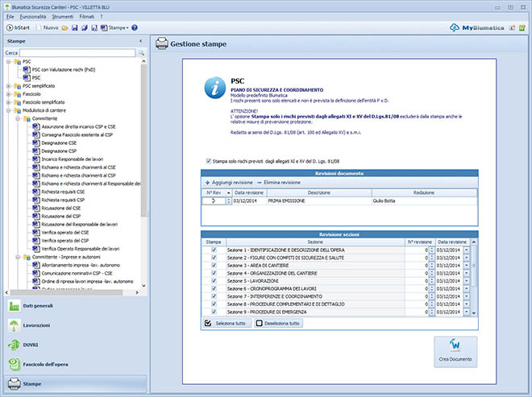Click the bStart toolbar button
Image resolution: width=532 pixels, height=397 pixels.
pos(18,27)
